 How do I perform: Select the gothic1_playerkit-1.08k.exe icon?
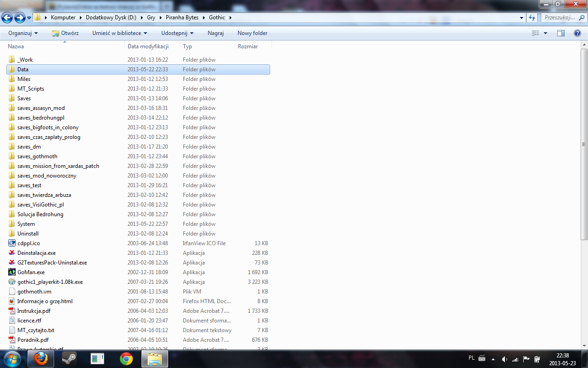12,282
